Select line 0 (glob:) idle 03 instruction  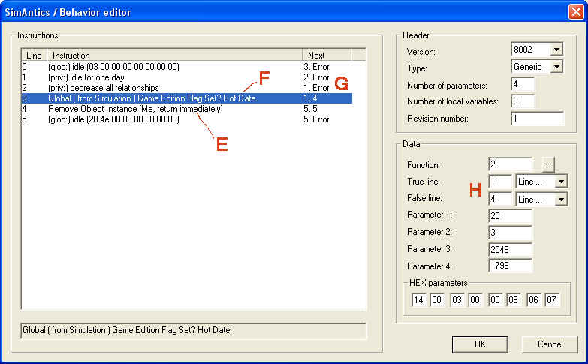187,67
